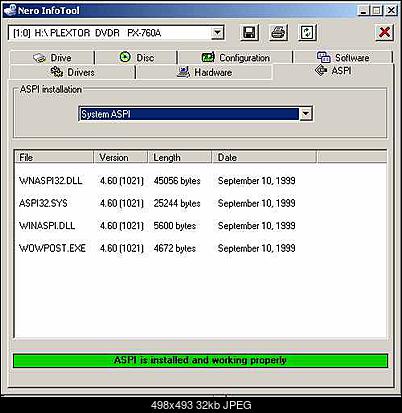Click the date cell of WOWPOST.EXE
The height and width of the screenshot is (413, 402).
256,248
